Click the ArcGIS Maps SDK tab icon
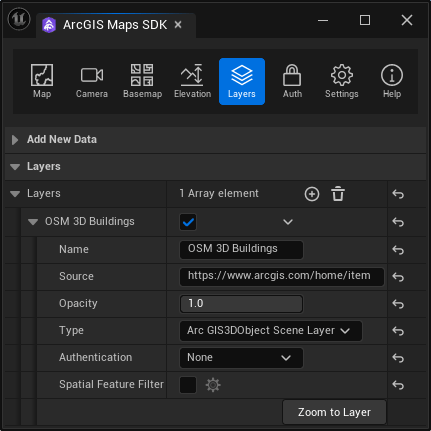Image resolution: width=431 pixels, height=431 pixels. [x=49, y=25]
